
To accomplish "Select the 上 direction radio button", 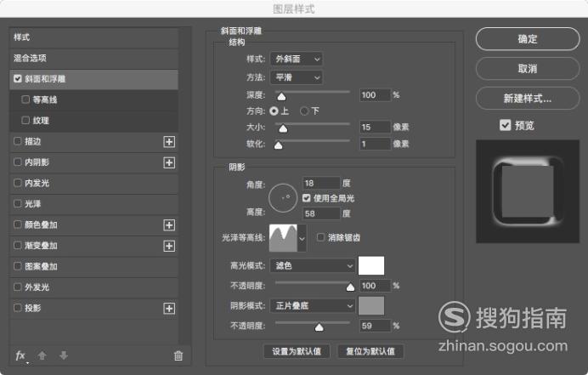I will point(274,111).
